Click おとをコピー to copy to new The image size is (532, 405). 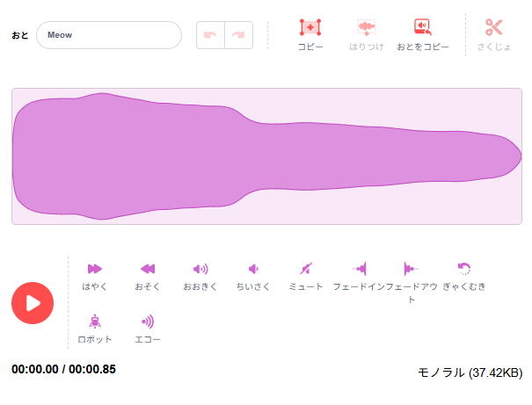pos(423,35)
